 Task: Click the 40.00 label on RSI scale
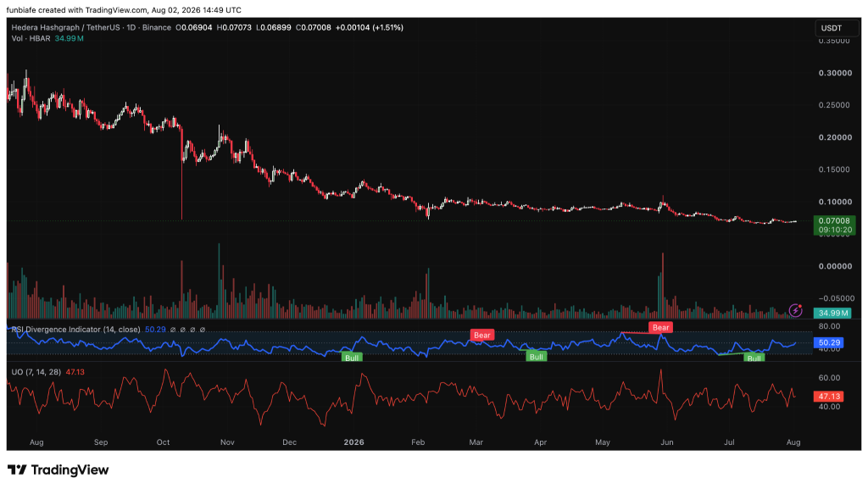pos(830,349)
